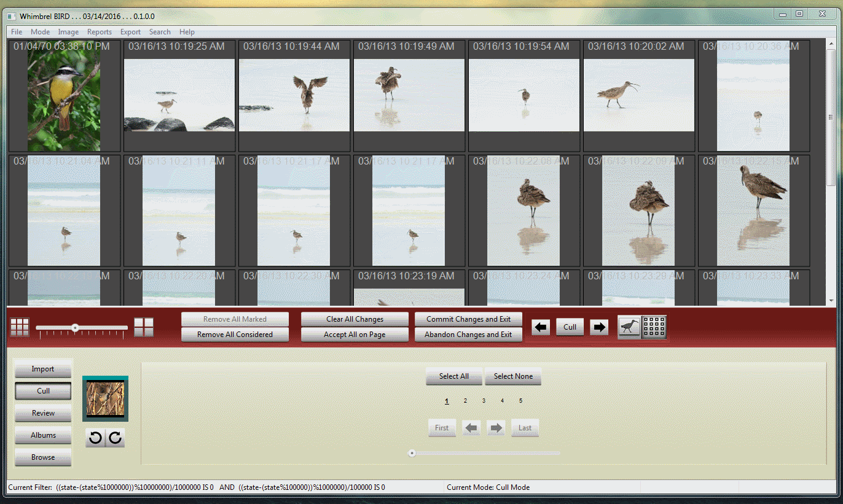This screenshot has width=843, height=504.
Task: Click the page position slider handle
Action: (x=412, y=453)
